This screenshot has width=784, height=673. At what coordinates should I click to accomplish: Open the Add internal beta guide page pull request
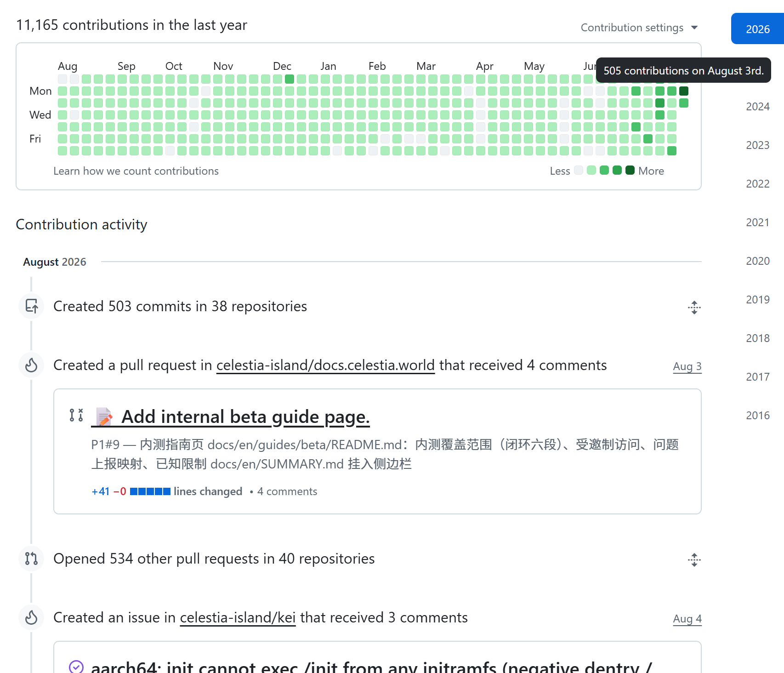coord(245,417)
